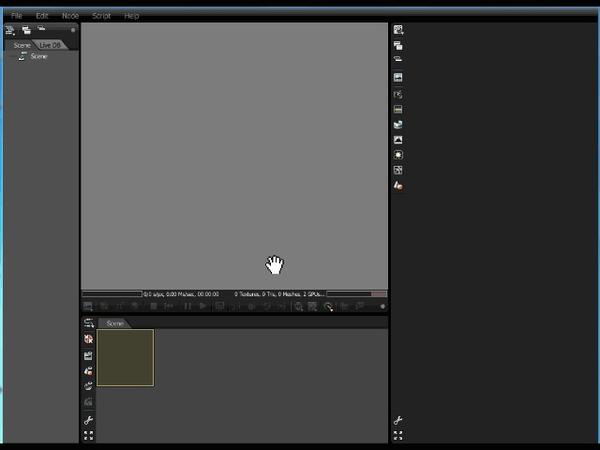This screenshot has width=600, height=450.
Task: Start rendering with the play button
Action: [x=203, y=307]
